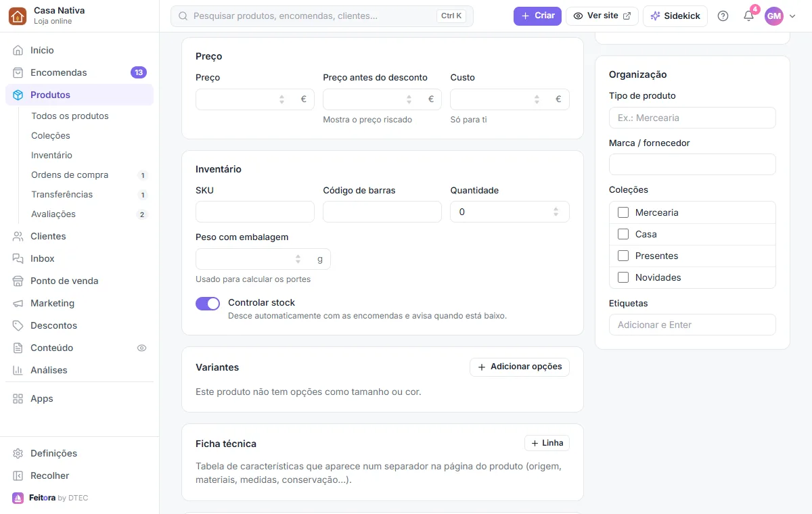This screenshot has height=514, width=812.
Task: Open Ordens de compra submenu item
Action: [x=89, y=174]
